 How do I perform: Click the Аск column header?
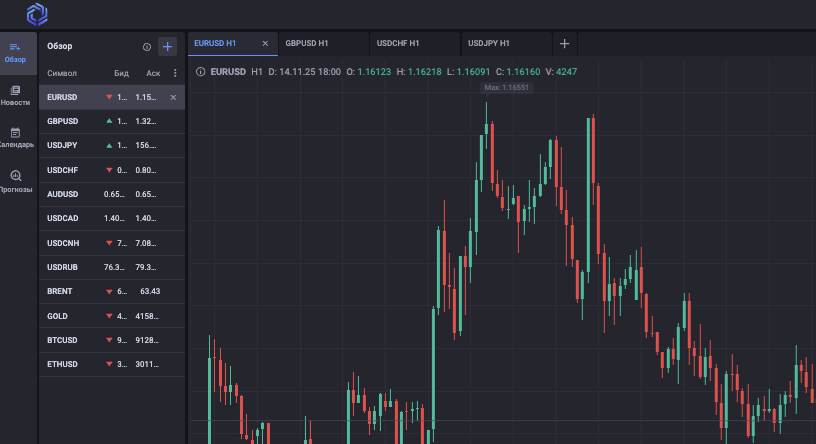153,73
